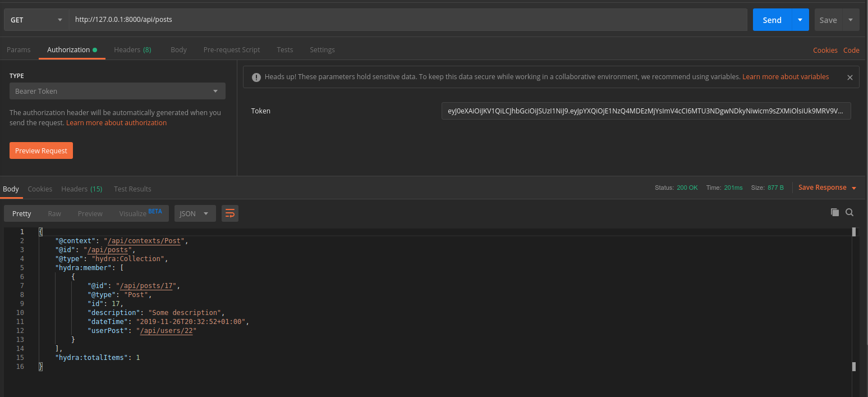Open the Code link
868x397 pixels.
coord(851,50)
